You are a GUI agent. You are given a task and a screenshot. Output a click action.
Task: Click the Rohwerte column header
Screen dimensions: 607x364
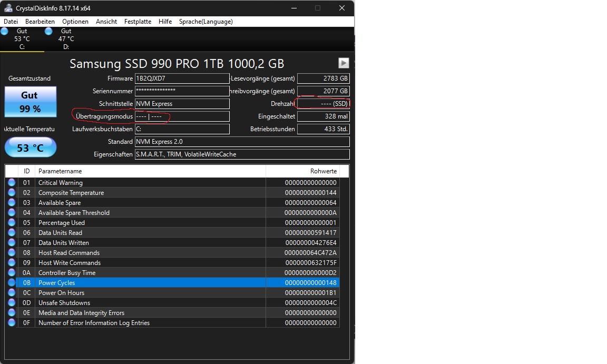(x=303, y=171)
